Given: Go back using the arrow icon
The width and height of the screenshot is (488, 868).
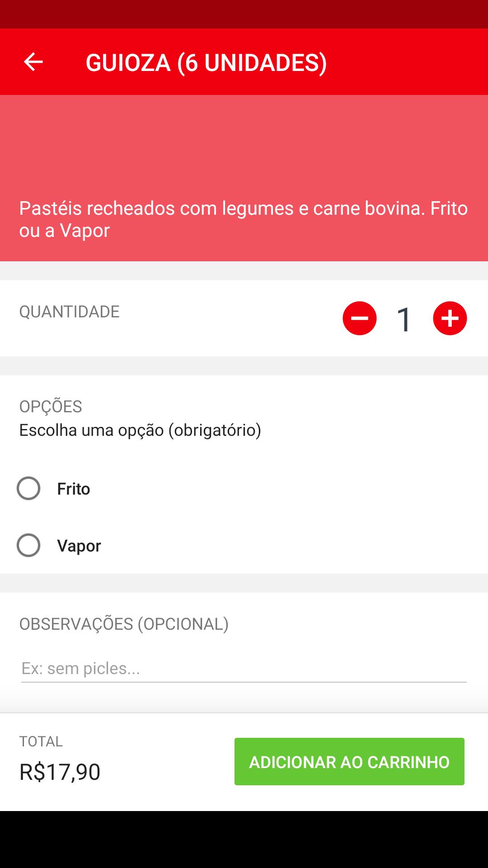Looking at the screenshot, I should [x=33, y=62].
